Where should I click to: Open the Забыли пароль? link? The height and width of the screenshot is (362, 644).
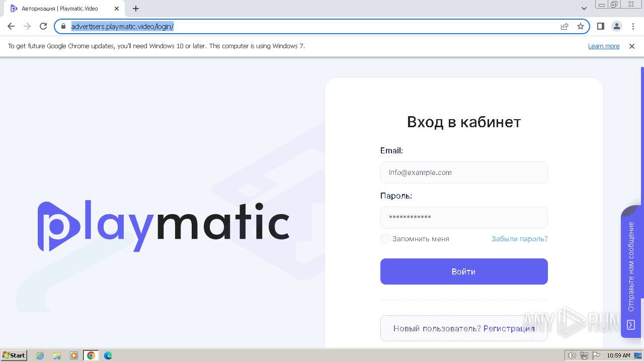[x=520, y=239]
